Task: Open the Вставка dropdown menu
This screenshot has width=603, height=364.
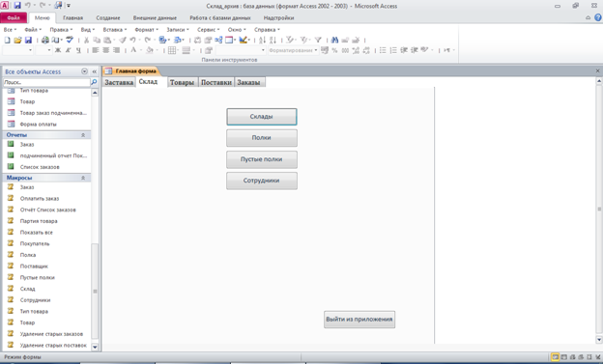Action: (115, 30)
